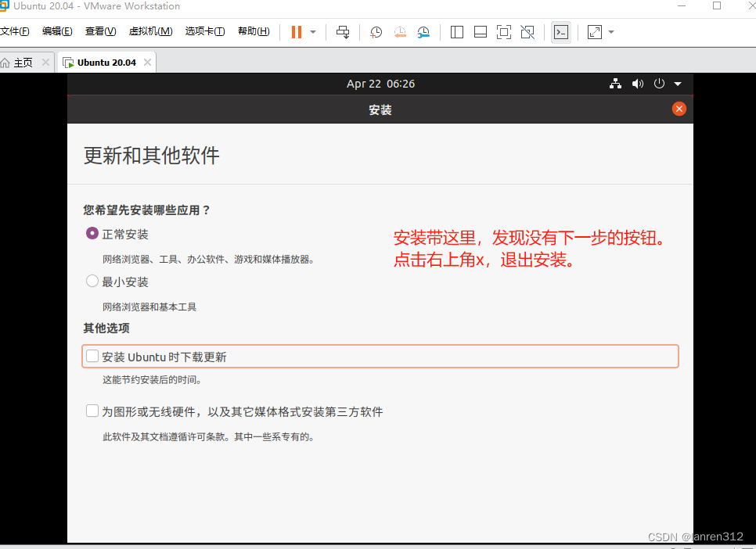Toggle the thumbnail bar view icon

pyautogui.click(x=481, y=32)
